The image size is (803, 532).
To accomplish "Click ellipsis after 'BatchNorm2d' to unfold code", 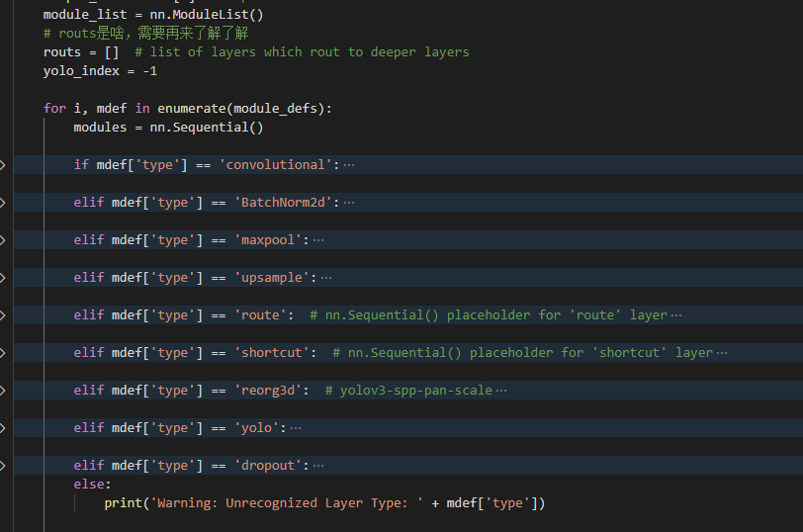I will [x=349, y=203].
